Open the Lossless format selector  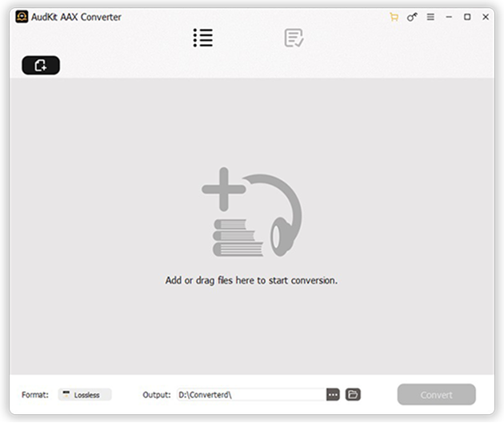tap(85, 394)
